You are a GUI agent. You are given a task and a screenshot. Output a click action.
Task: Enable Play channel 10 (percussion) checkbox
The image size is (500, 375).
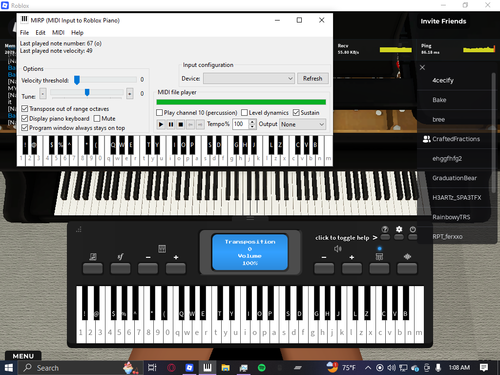pos(160,113)
